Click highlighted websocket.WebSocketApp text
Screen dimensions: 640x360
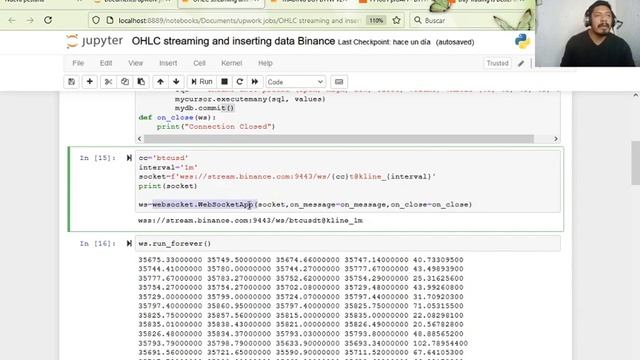click(x=203, y=204)
